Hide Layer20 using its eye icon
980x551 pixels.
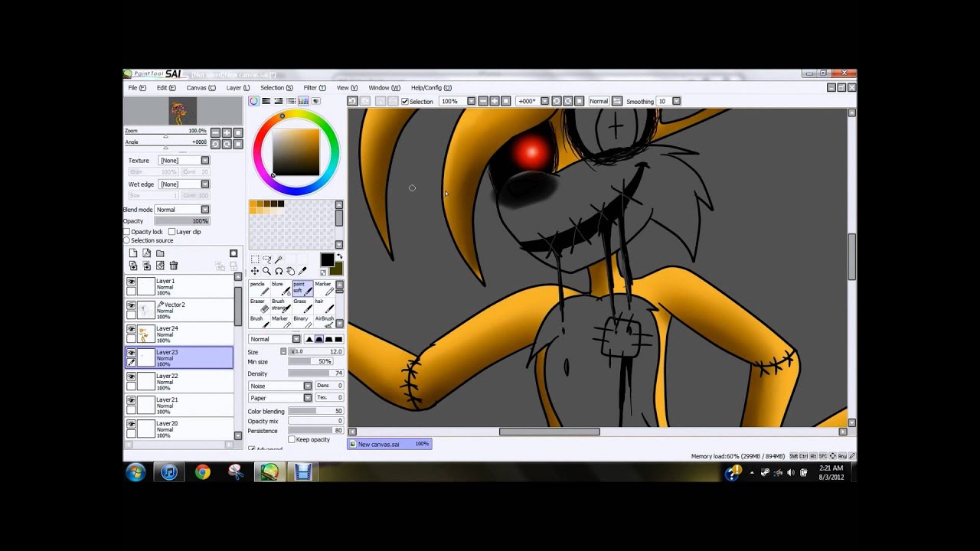pos(131,425)
